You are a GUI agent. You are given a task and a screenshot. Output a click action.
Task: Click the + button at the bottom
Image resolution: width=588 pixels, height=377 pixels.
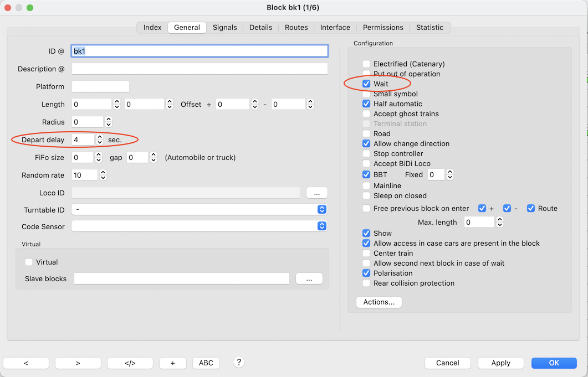tap(173, 363)
